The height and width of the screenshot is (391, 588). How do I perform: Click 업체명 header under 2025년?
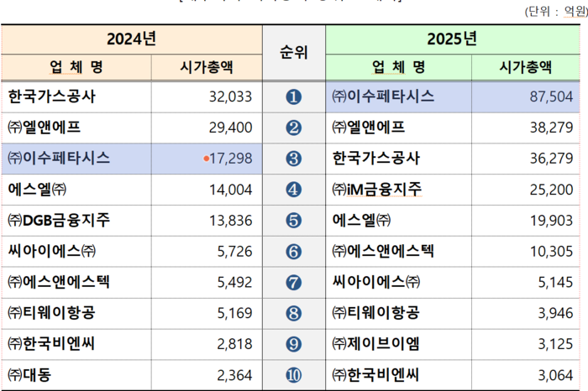(x=399, y=67)
